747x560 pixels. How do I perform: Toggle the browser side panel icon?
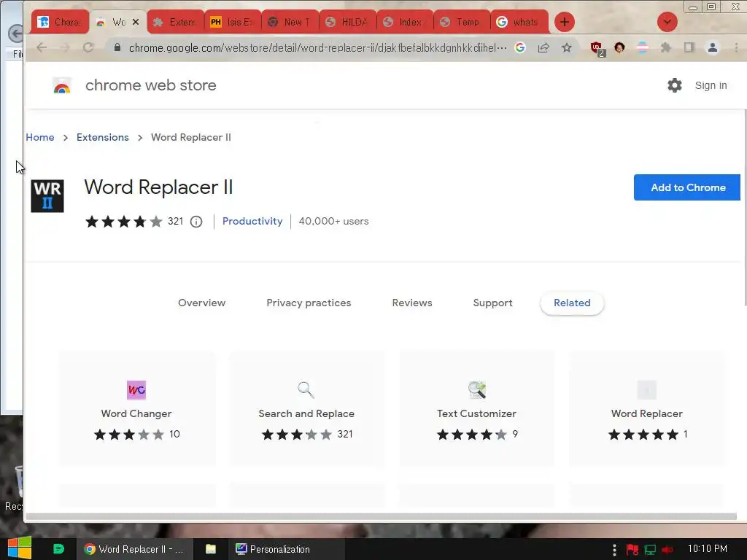pyautogui.click(x=689, y=47)
